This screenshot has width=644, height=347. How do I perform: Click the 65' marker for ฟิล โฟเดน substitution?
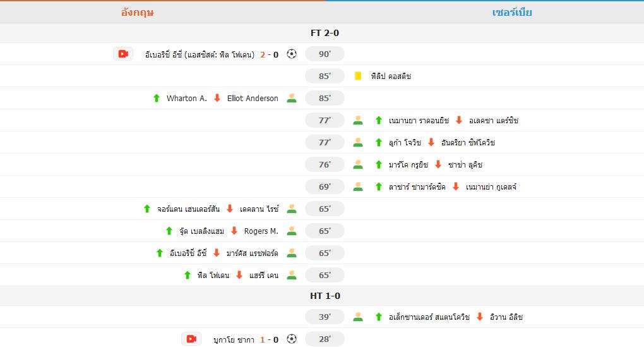(x=325, y=276)
